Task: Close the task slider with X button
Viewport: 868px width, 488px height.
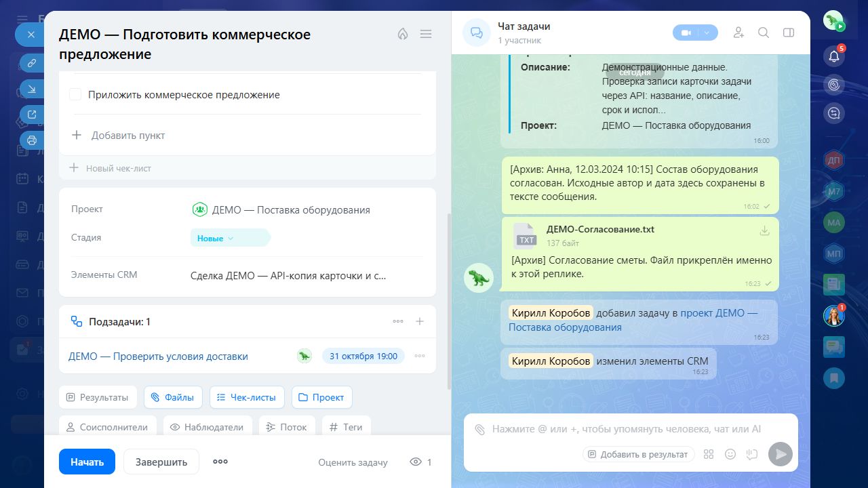Action: pyautogui.click(x=30, y=34)
